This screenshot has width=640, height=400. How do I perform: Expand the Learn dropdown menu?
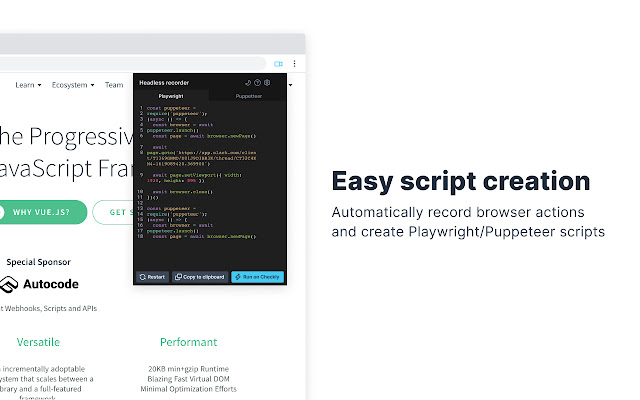point(28,85)
